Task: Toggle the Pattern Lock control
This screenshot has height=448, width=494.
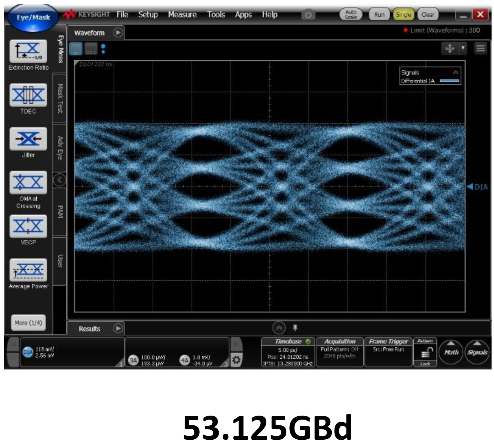Action: click(x=425, y=354)
